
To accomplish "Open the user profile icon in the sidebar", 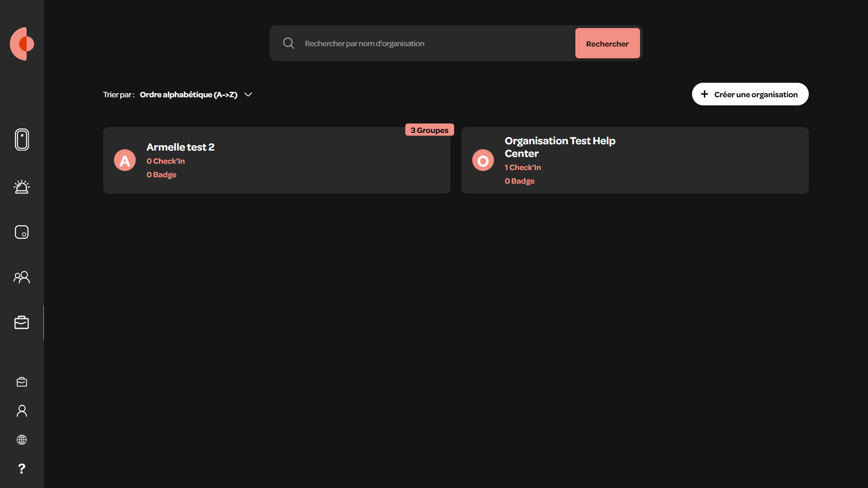I will coord(22,411).
